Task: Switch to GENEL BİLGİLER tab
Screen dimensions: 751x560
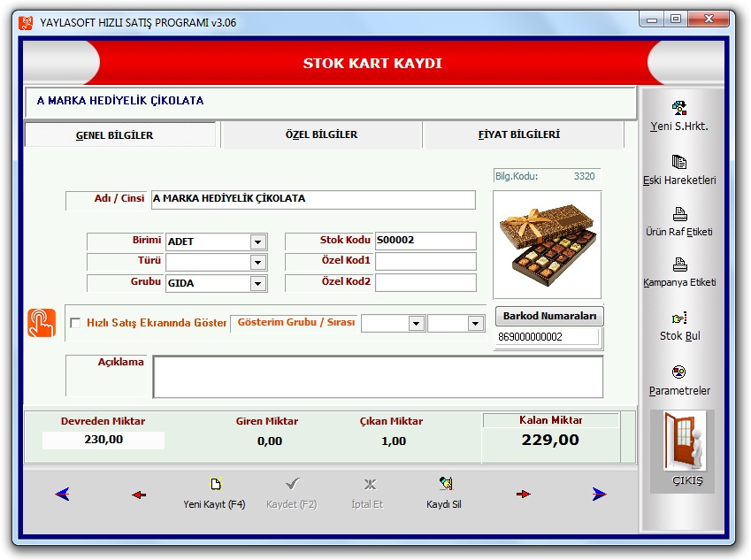Action: [x=120, y=135]
